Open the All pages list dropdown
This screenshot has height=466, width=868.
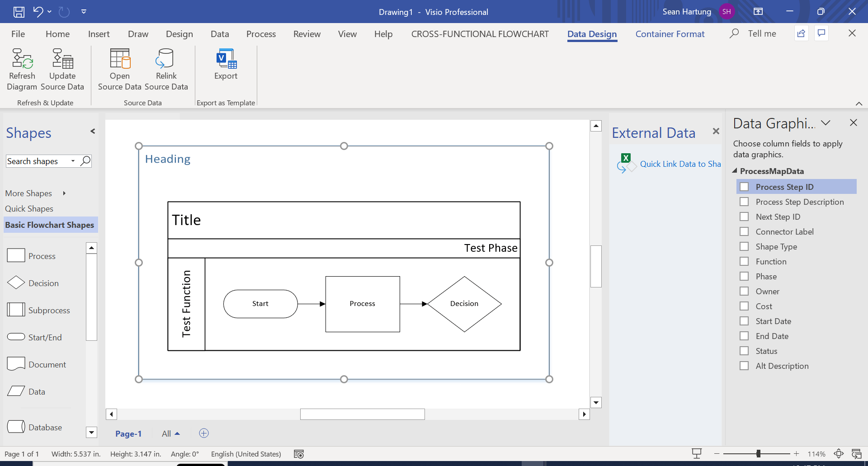171,433
